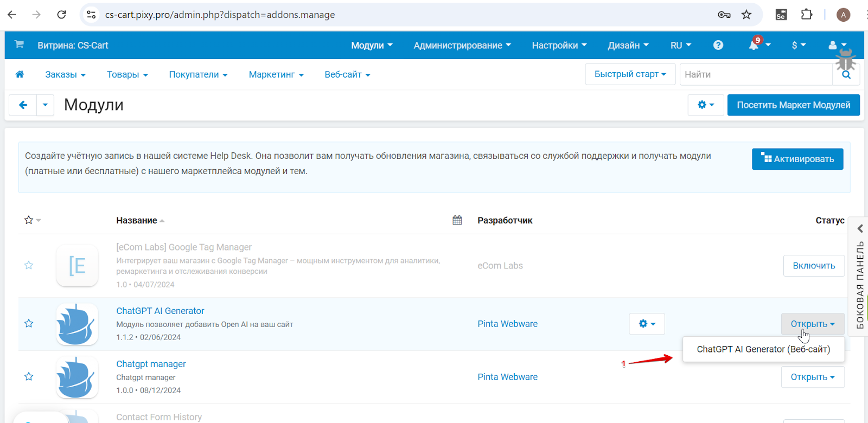Open the Покупатели menu
Screen dimensions: 868x423
click(198, 75)
